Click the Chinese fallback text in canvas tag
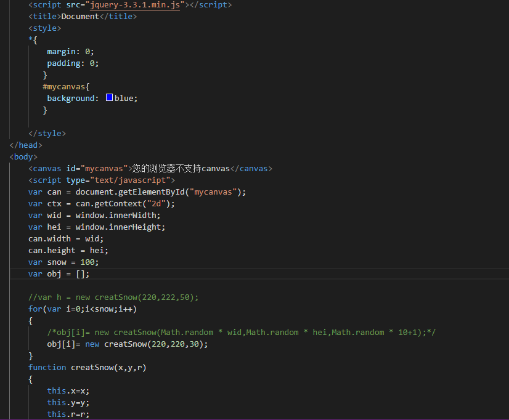 click(x=167, y=168)
